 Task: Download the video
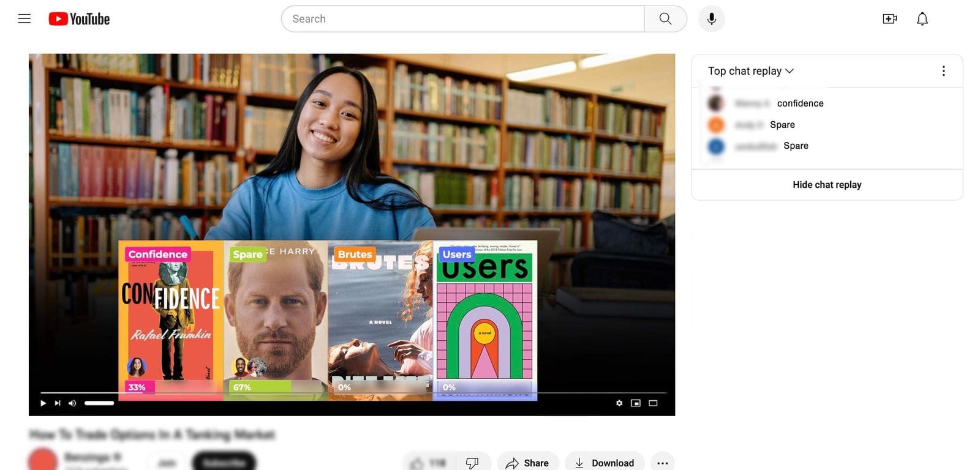tap(605, 463)
